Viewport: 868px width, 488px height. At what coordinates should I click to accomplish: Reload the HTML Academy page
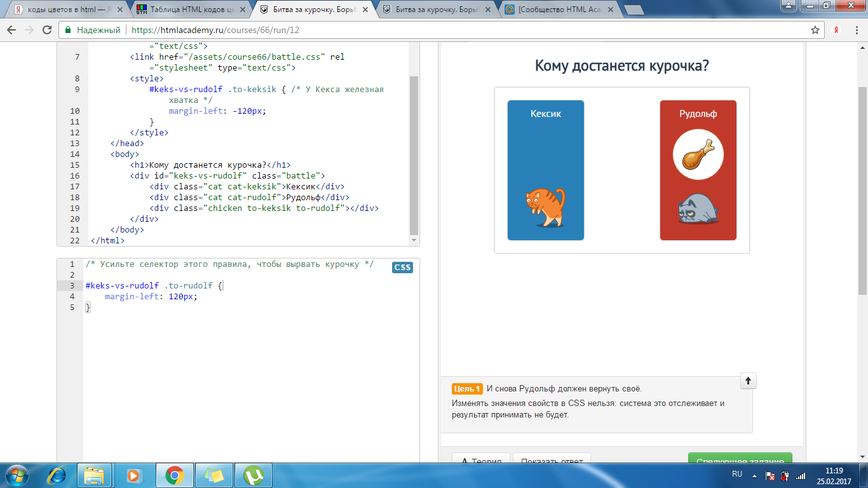47,30
